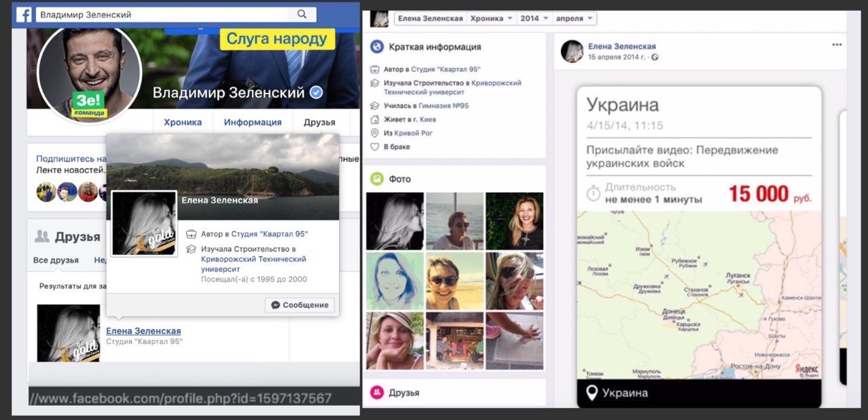Click the Друзья section people icon

(x=42, y=236)
